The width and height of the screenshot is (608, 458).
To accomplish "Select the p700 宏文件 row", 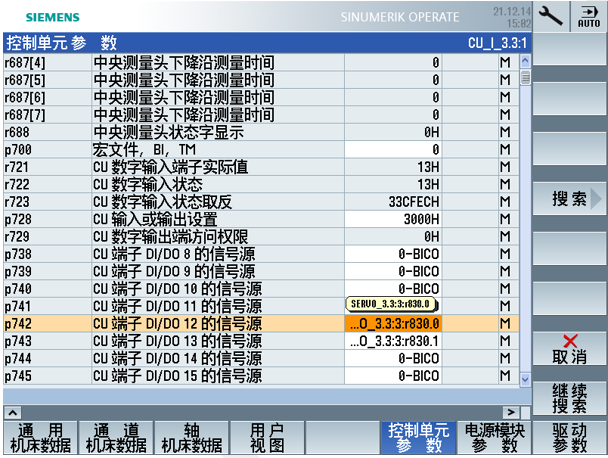I will click(x=261, y=150).
